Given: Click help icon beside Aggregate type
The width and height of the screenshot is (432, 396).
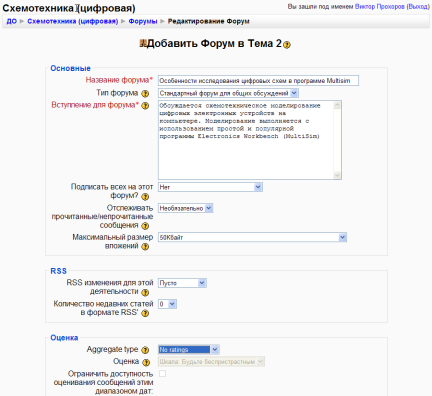Looking at the screenshot, I should [145, 350].
